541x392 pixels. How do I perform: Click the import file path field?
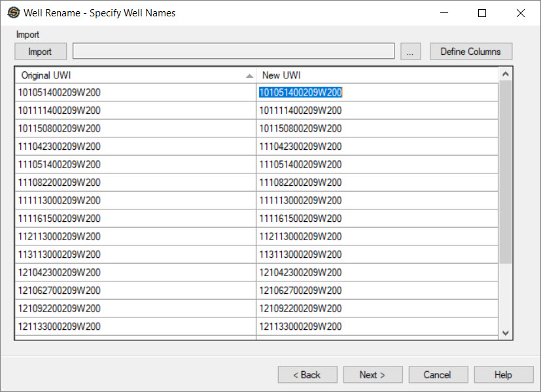(x=233, y=52)
